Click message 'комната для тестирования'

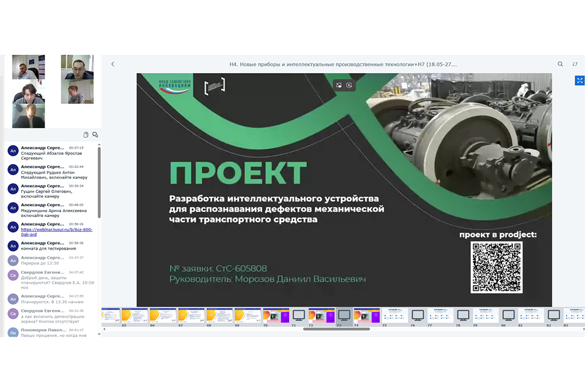pos(49,248)
